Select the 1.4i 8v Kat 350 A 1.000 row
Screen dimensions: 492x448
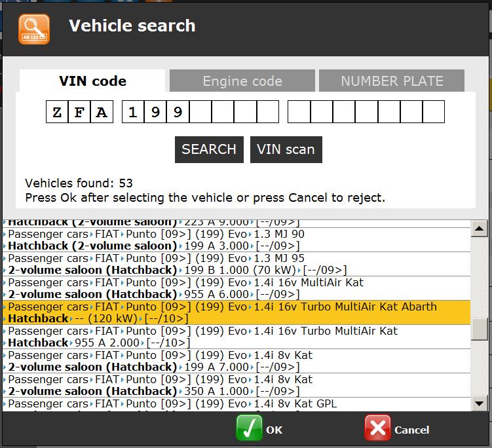[x=237, y=385]
